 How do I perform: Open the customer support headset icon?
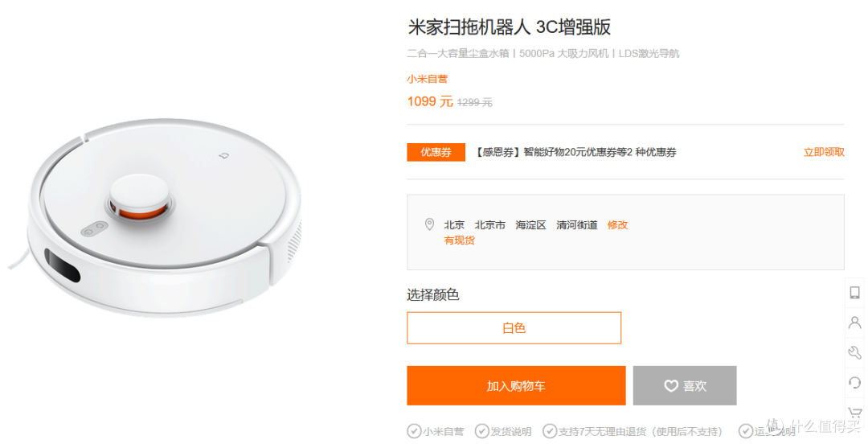(854, 383)
